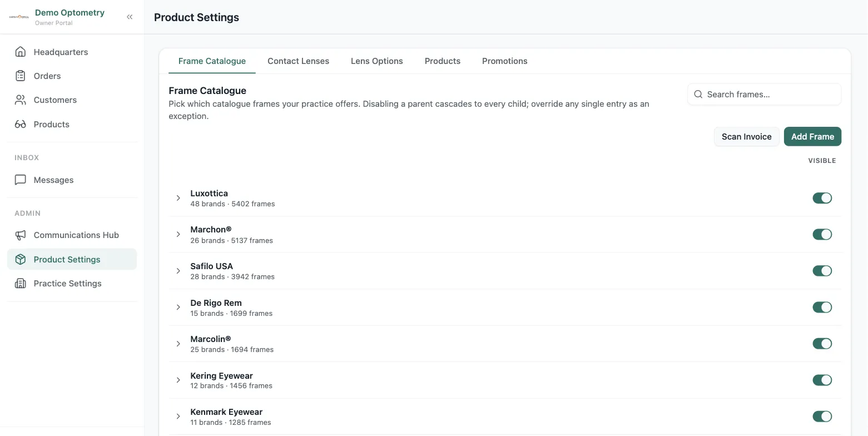Open Headquarters in the sidebar
Viewport: 868px width, 436px height.
(72, 52)
